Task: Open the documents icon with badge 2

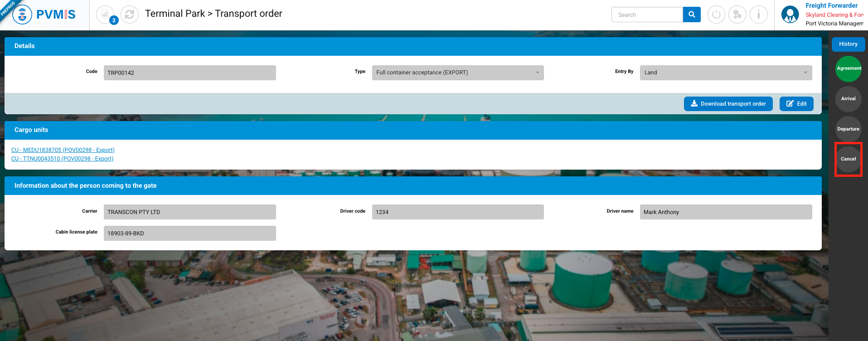Action: point(106,15)
